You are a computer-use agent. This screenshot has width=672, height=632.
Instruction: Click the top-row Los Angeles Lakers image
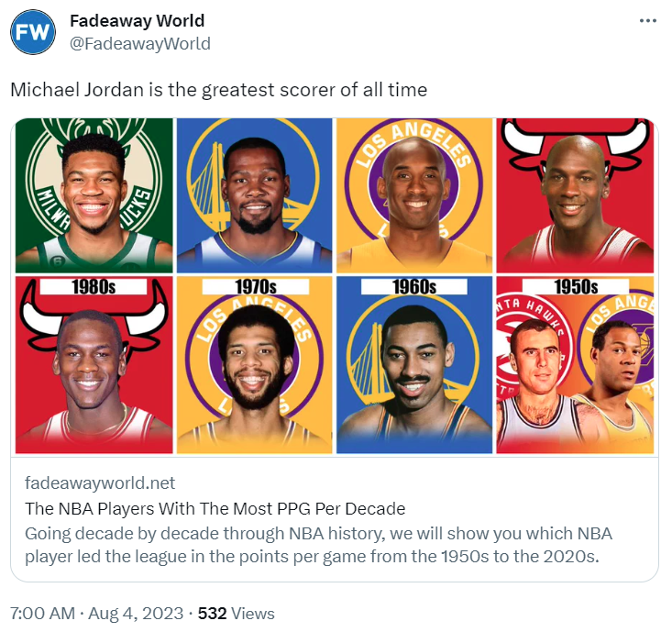[x=415, y=194]
